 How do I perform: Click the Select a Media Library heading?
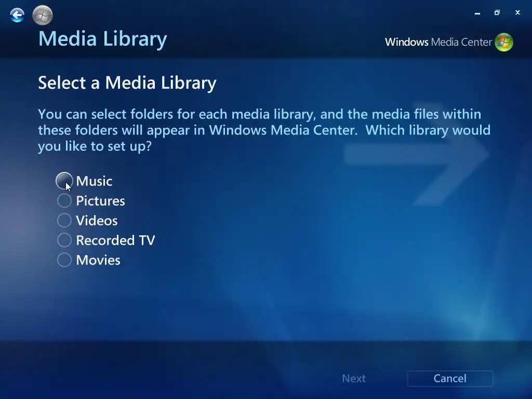click(127, 83)
